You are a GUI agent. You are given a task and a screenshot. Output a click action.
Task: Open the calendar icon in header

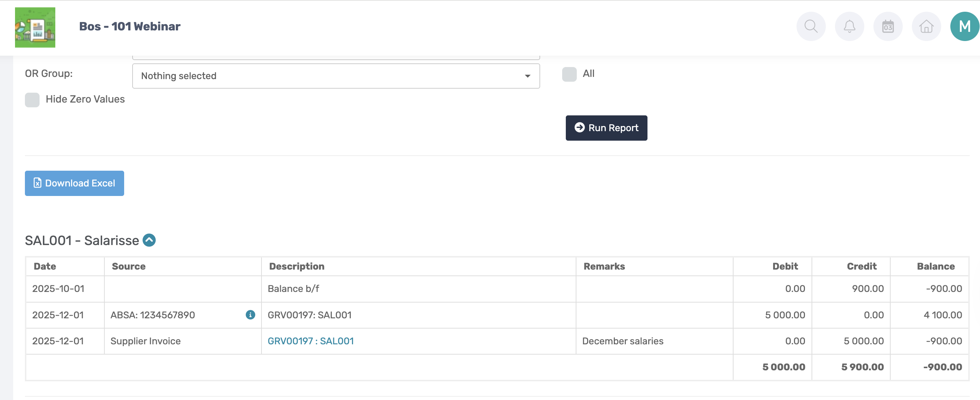click(888, 27)
